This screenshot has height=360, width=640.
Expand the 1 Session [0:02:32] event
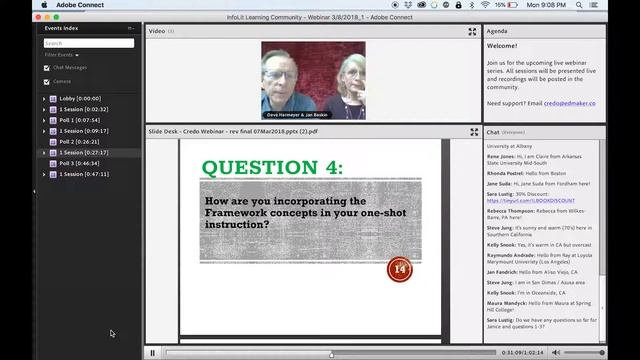[44, 109]
